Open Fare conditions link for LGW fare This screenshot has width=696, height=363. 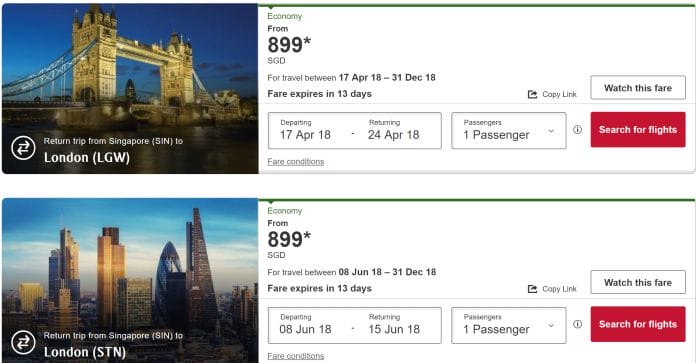click(296, 162)
